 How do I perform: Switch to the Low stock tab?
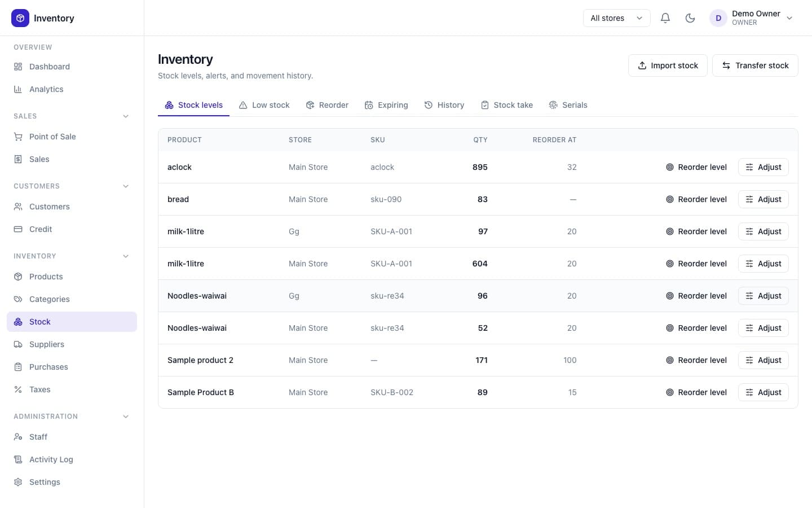[264, 105]
